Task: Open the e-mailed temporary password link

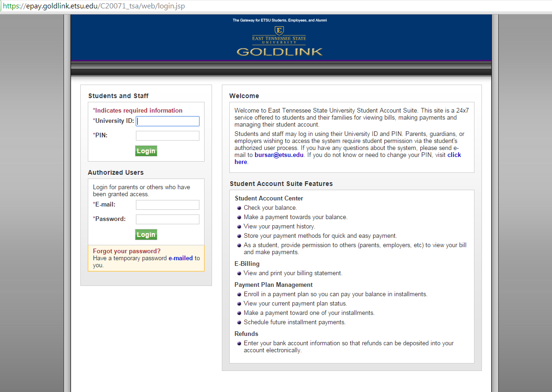Action: click(180, 258)
